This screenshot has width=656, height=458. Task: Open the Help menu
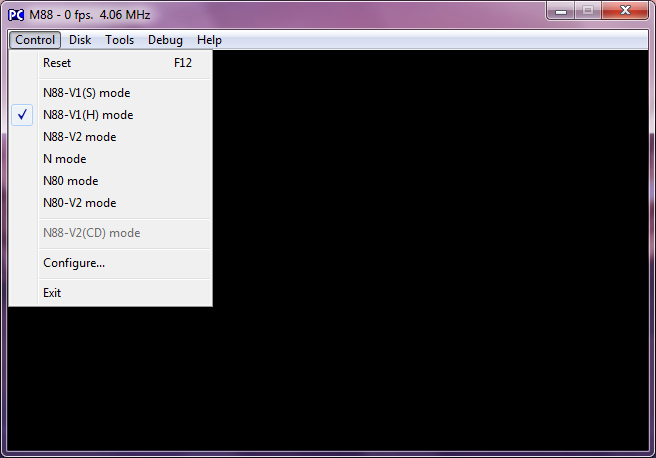pos(209,40)
